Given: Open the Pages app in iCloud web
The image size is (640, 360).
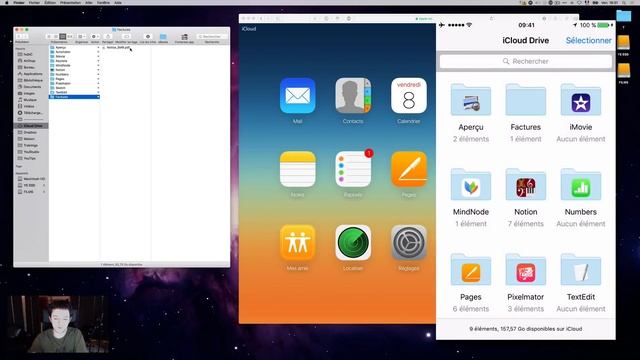Looking at the screenshot, I should (x=409, y=169).
